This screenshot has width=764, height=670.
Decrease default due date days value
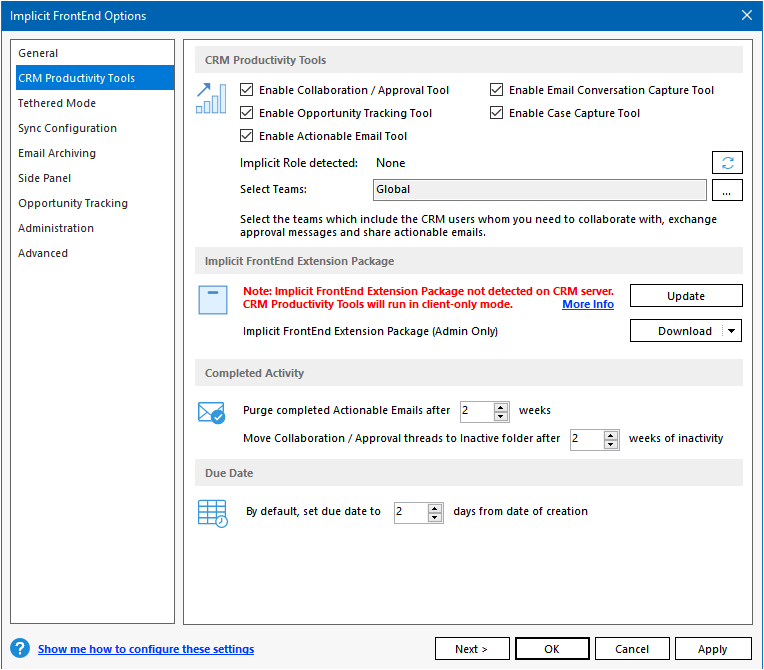435,517
